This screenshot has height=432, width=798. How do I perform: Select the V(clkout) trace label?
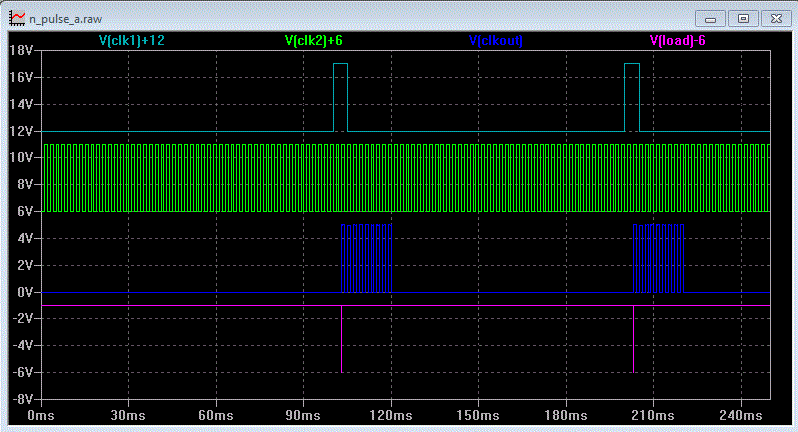(x=495, y=41)
